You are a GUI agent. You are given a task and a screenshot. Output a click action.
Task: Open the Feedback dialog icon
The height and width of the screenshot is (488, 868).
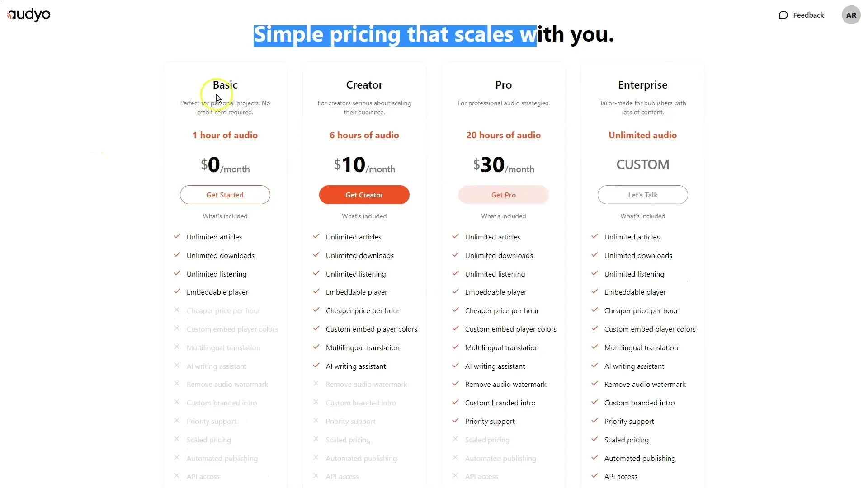[x=783, y=15]
